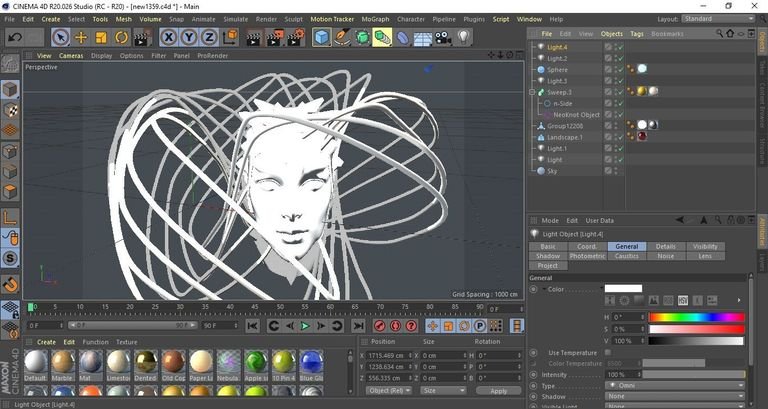Adjust the Hue slider
768x409 pixels.
[x=696, y=317]
